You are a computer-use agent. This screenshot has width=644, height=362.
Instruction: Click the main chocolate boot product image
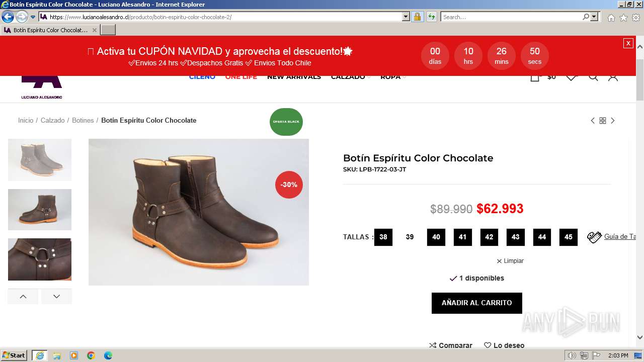click(199, 212)
